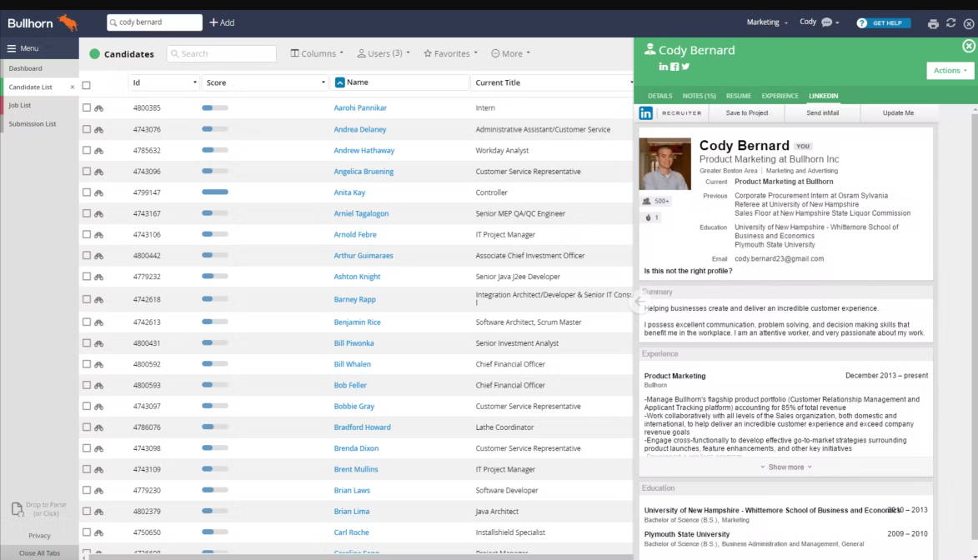Expand Show more in Experience section
The image size is (978, 560).
point(786,467)
